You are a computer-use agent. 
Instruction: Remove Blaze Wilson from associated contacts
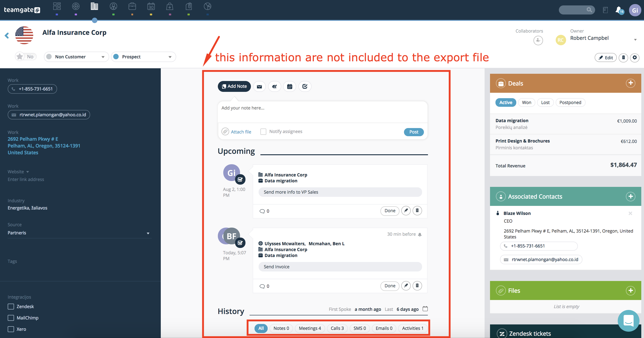click(630, 213)
